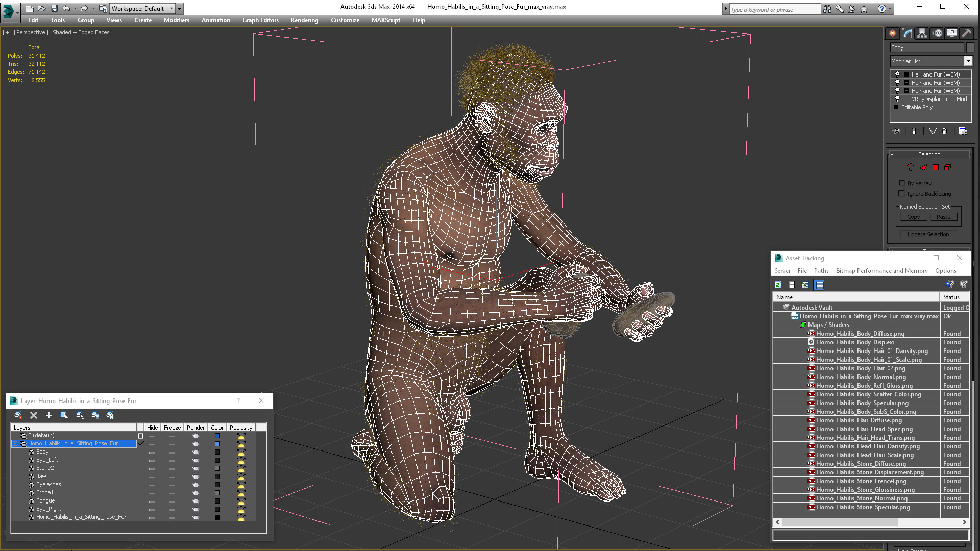
Task: Open the Utilities hammer panel tab
Action: click(x=966, y=33)
